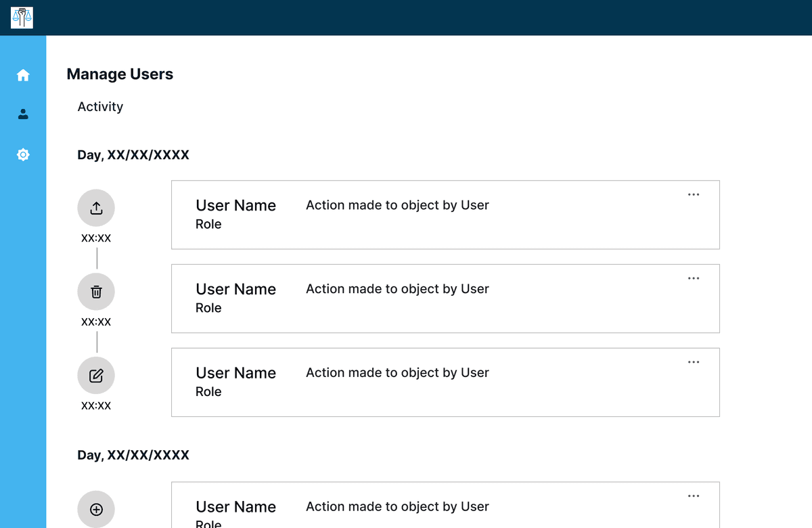
Task: Click the scales of justice app logo
Action: tap(22, 18)
